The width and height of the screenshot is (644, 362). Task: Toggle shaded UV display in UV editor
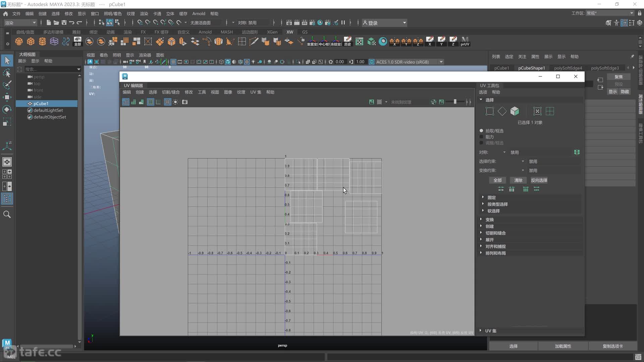[133, 102]
